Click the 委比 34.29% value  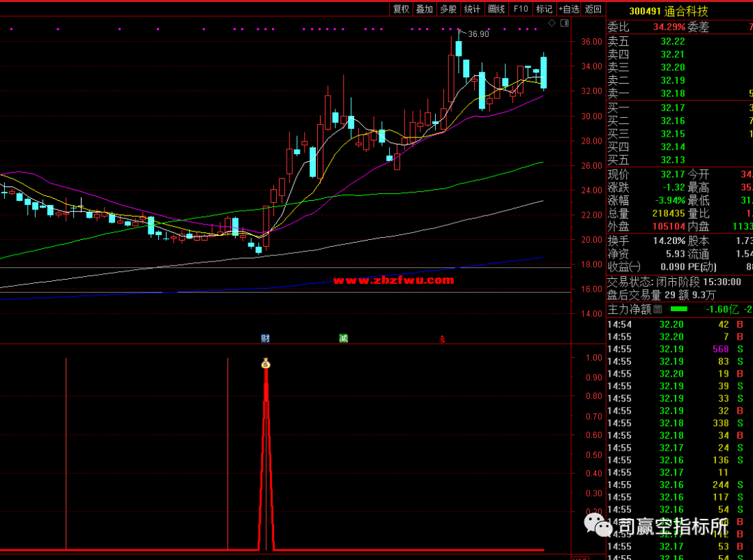[669, 27]
